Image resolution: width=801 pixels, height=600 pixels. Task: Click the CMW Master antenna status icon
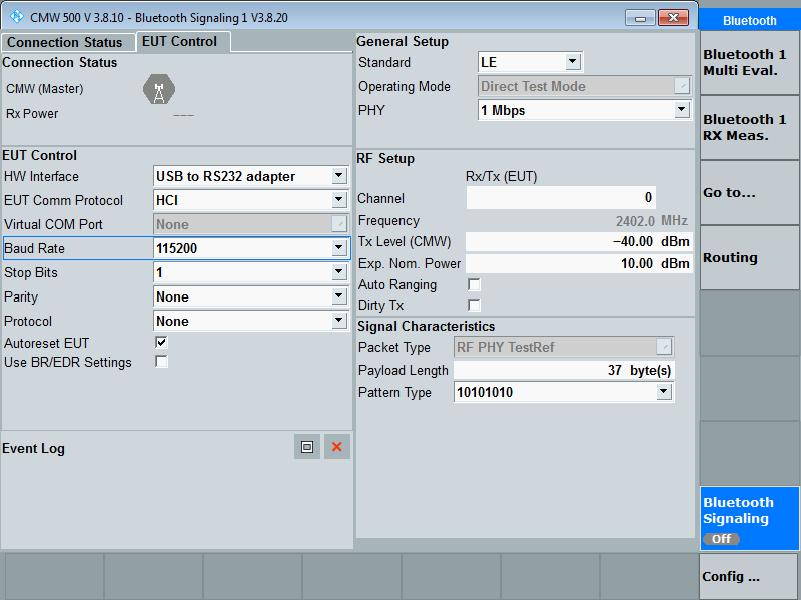point(159,89)
